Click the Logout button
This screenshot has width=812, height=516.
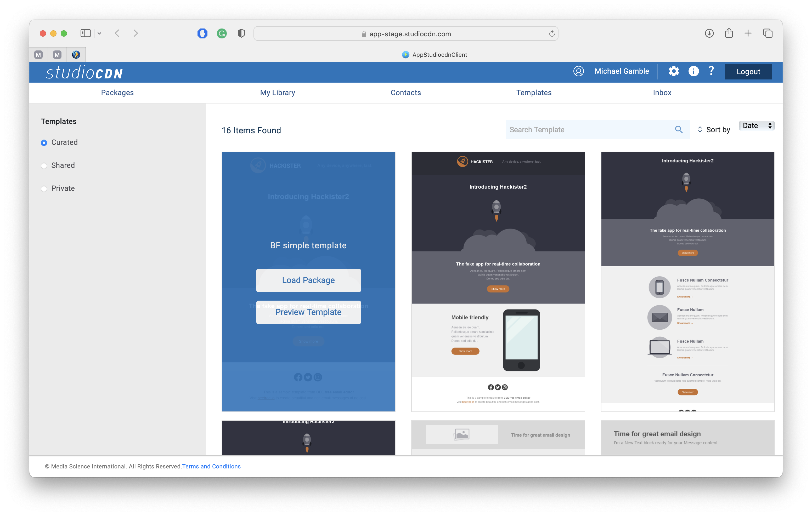pos(748,71)
